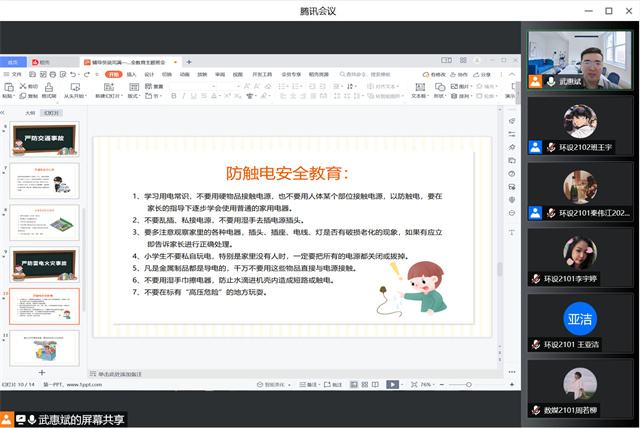
Task: Select the Format Painter brush
Action: (49, 87)
